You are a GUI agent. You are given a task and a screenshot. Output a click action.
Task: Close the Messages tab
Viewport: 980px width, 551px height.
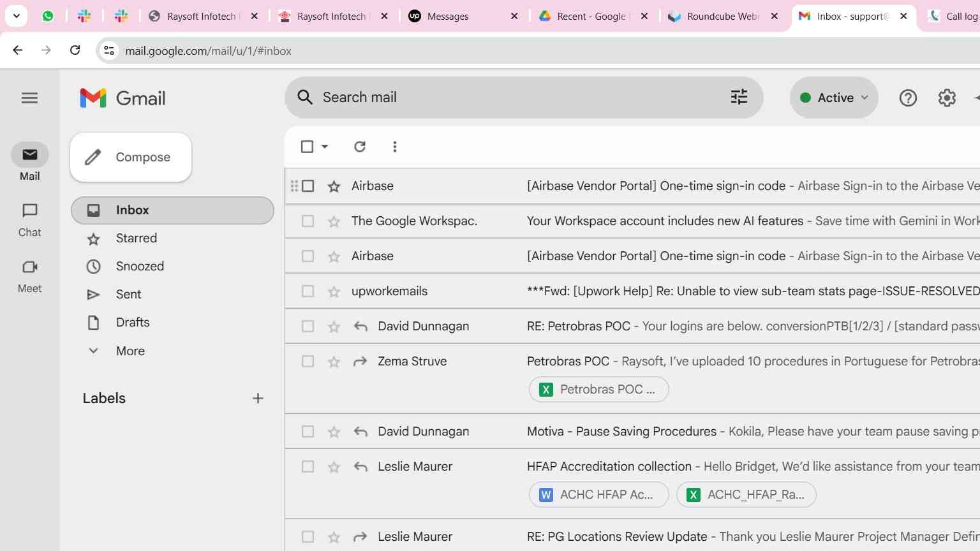[x=514, y=16]
